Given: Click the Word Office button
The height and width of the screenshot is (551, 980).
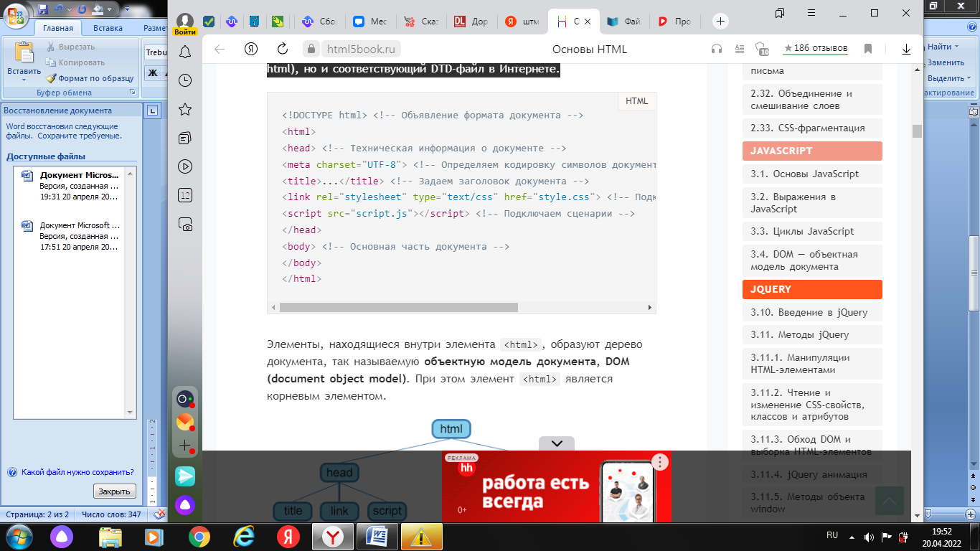Looking at the screenshot, I should coord(16,14).
